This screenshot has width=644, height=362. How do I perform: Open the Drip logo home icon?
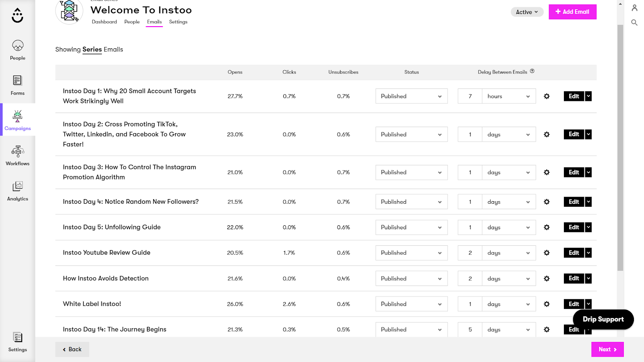(x=17, y=15)
